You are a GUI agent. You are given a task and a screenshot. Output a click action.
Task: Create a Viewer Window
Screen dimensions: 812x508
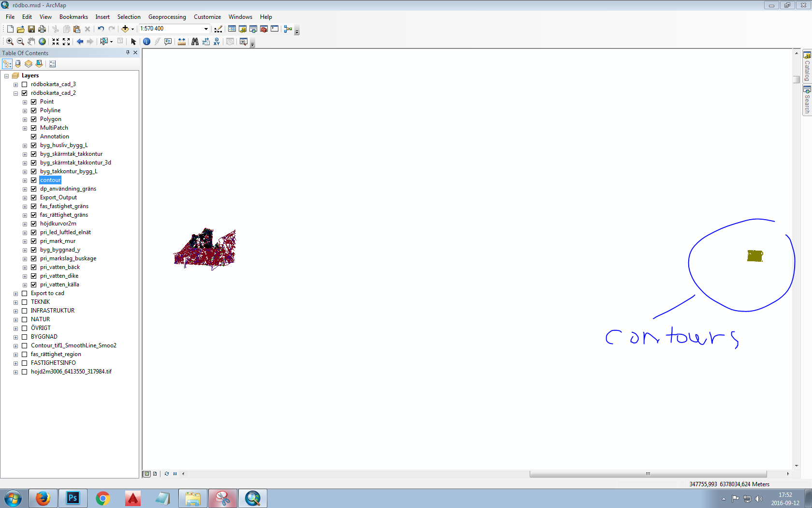click(x=244, y=42)
